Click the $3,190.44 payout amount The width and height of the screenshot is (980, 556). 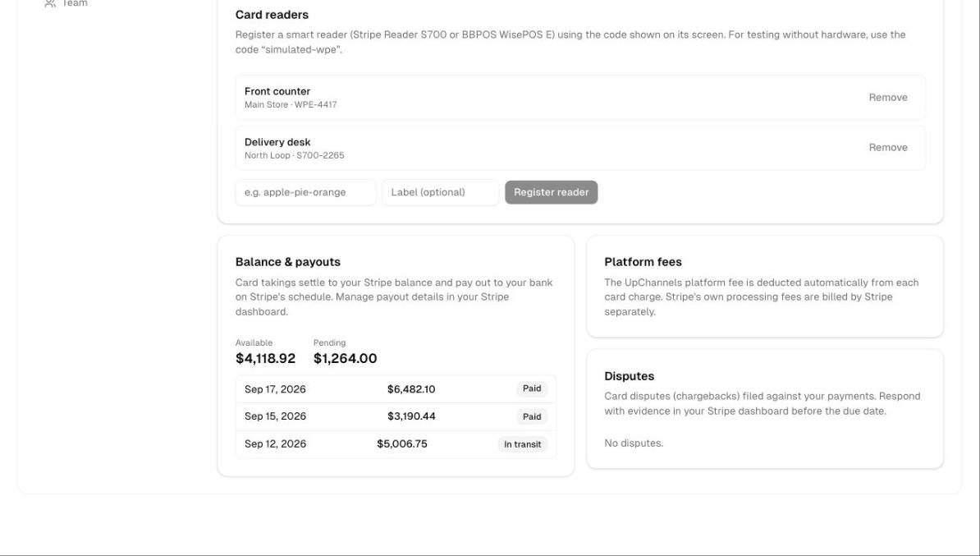click(411, 416)
